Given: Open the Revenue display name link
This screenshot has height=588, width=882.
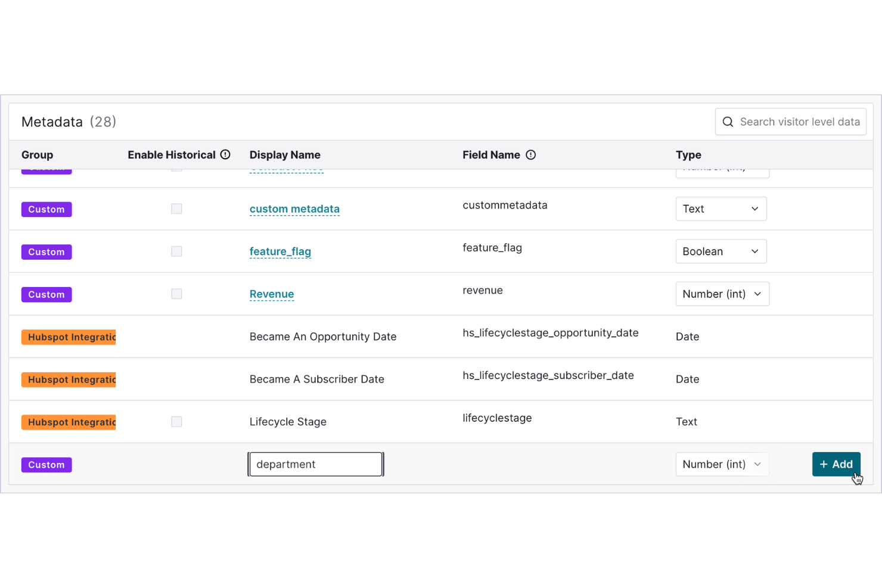Looking at the screenshot, I should tap(272, 294).
